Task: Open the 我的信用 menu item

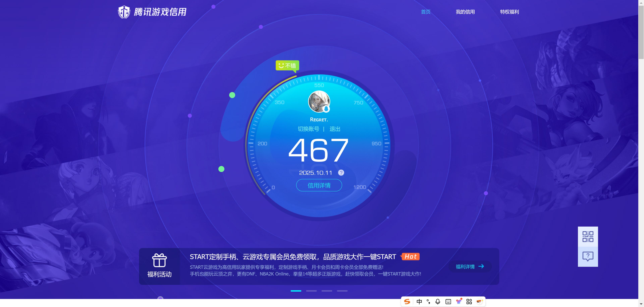Action: [x=465, y=12]
